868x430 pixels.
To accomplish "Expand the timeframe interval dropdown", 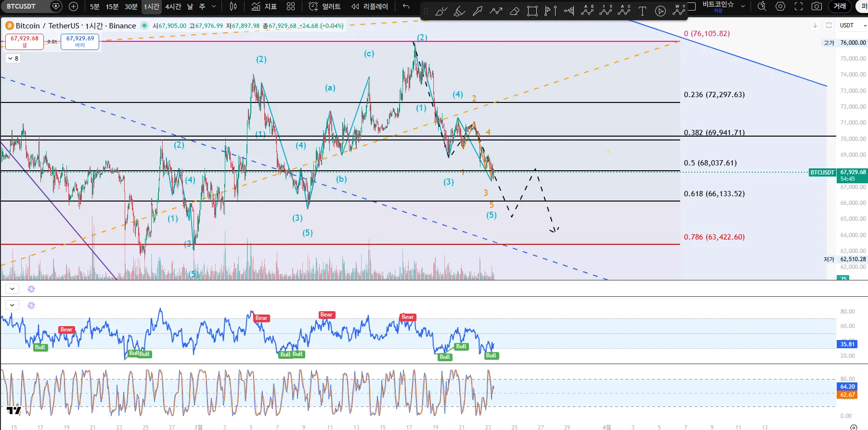I will [214, 6].
